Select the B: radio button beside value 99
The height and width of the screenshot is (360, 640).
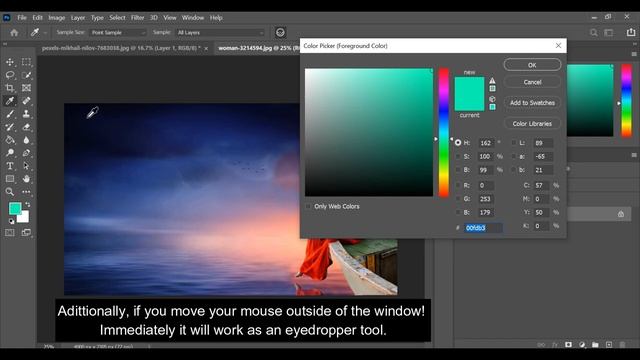point(458,170)
